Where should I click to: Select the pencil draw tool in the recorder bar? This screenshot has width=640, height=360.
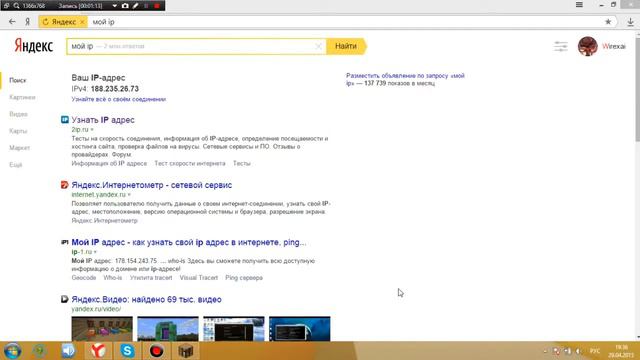tap(136, 6)
